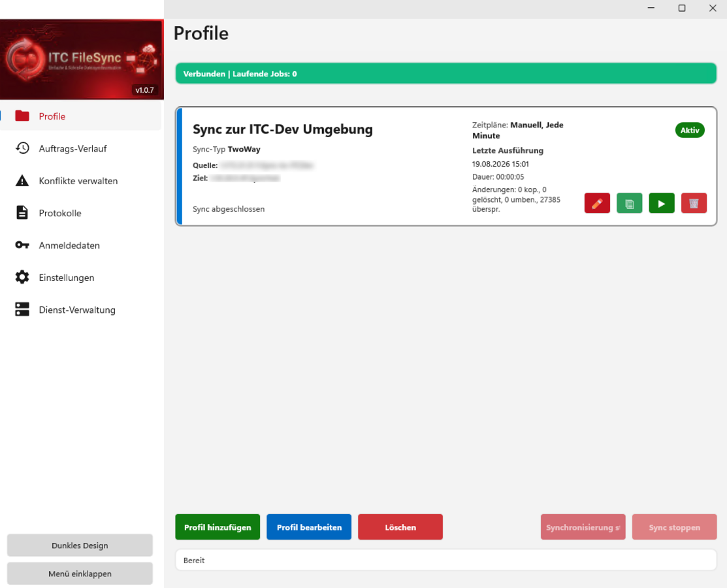
Task: Click Profil hinzufügen button
Action: tap(218, 527)
